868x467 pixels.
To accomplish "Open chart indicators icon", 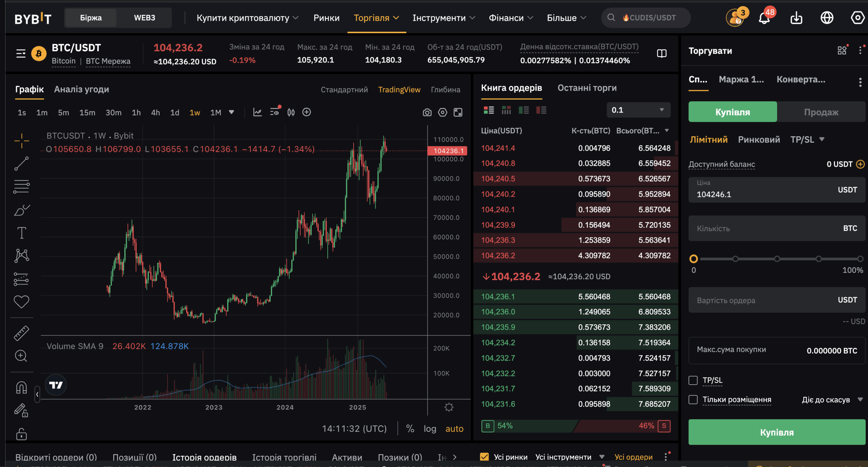I will tap(257, 112).
